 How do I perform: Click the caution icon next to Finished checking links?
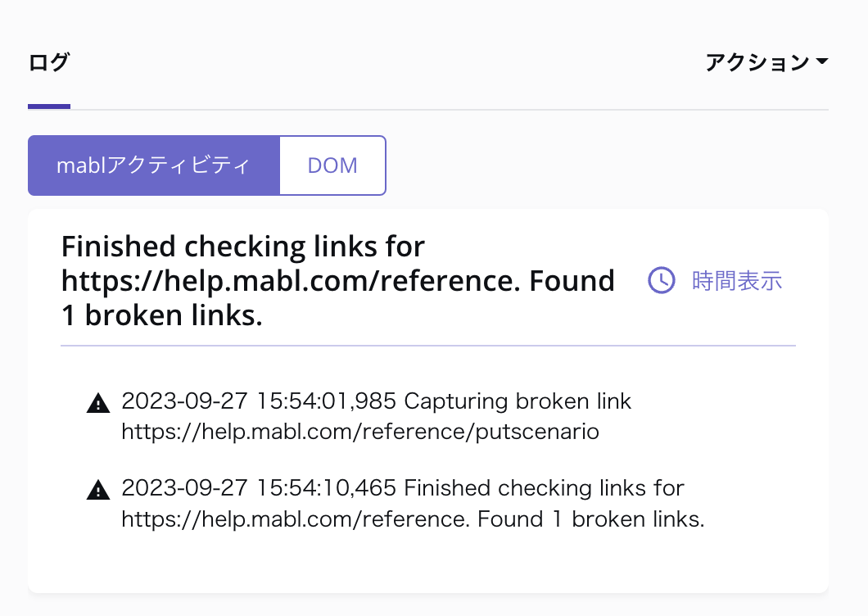(x=98, y=487)
